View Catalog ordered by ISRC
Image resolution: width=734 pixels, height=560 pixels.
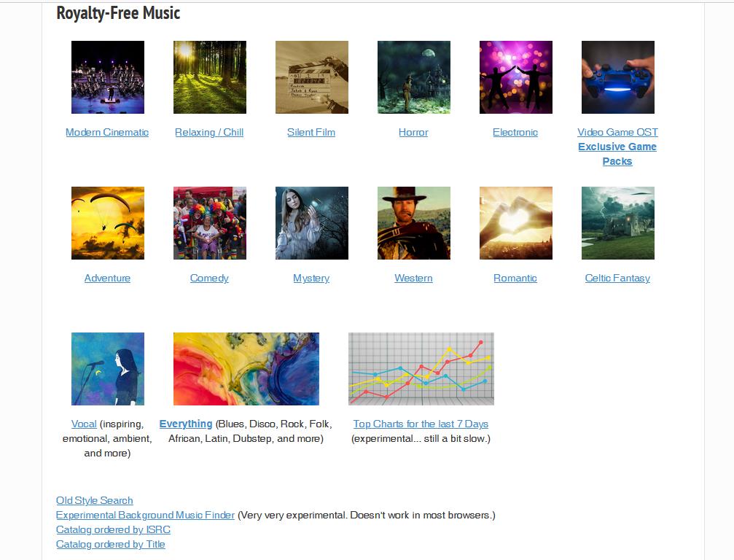coord(113,529)
